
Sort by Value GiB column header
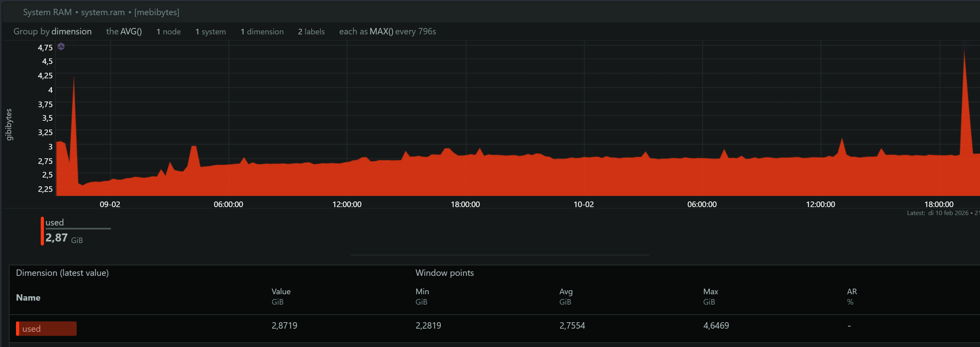click(281, 296)
